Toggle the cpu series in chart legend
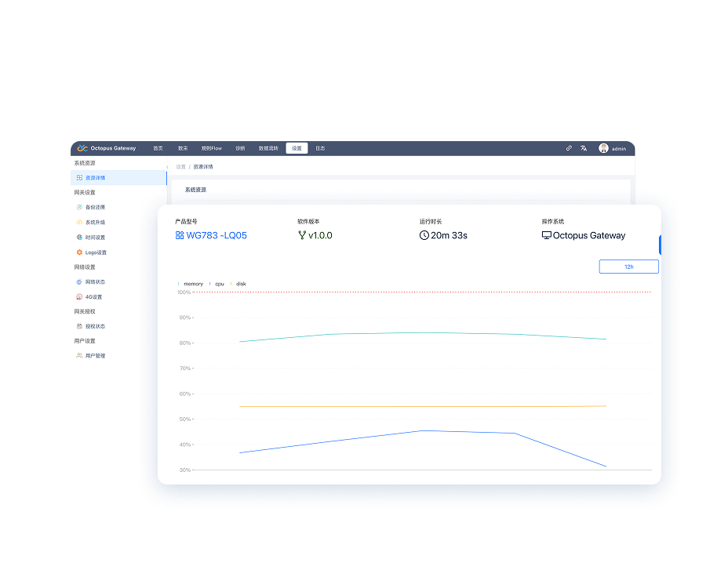Image resolution: width=706 pixels, height=588 pixels. 219,284
